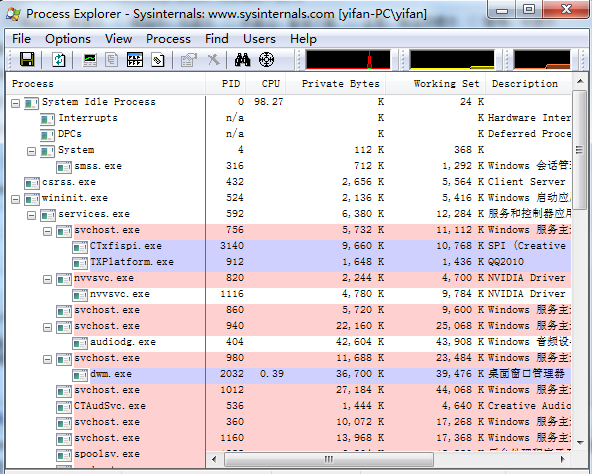
Task: Click horizontal scrollbar left arrow
Action: (x=214, y=459)
